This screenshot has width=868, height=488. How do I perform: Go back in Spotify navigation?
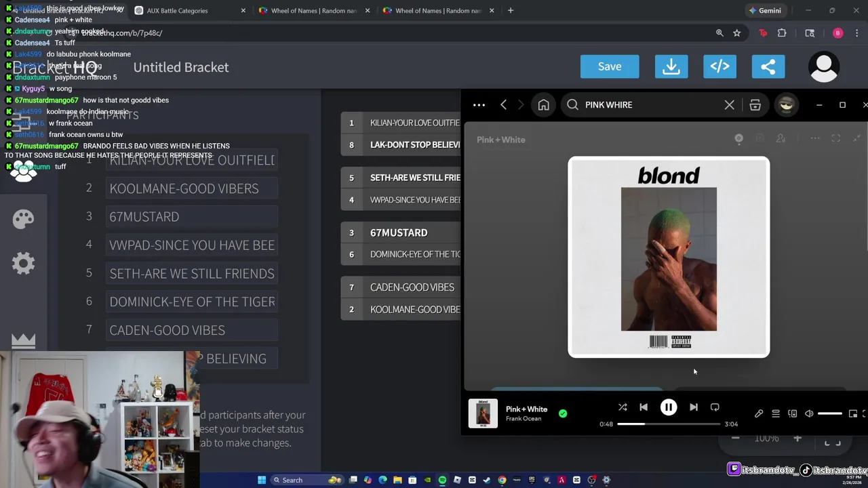pyautogui.click(x=503, y=105)
